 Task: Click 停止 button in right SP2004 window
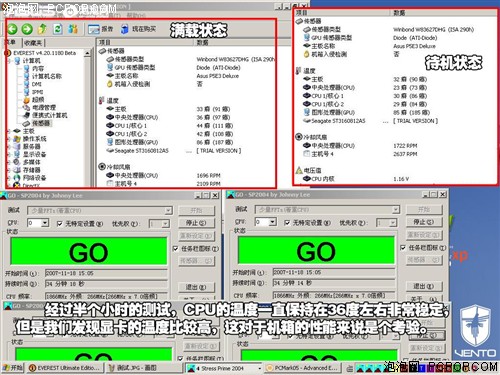[x=424, y=222]
